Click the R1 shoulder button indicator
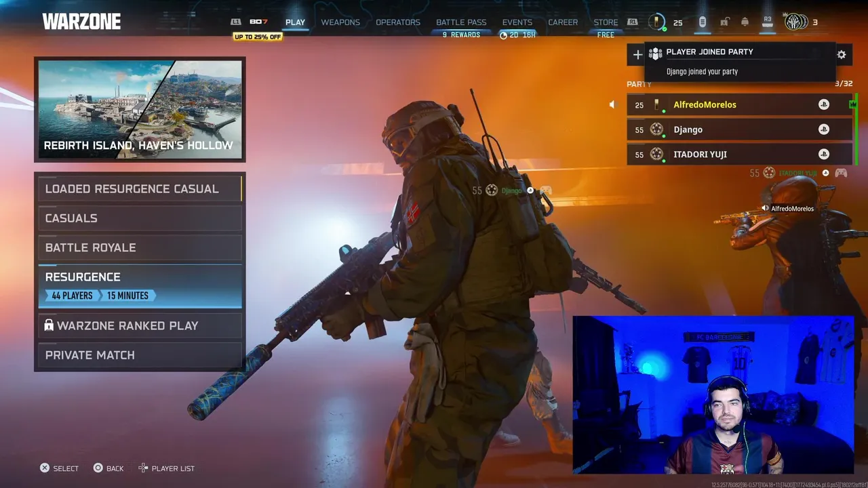Image resolution: width=868 pixels, height=488 pixels. 633,22
